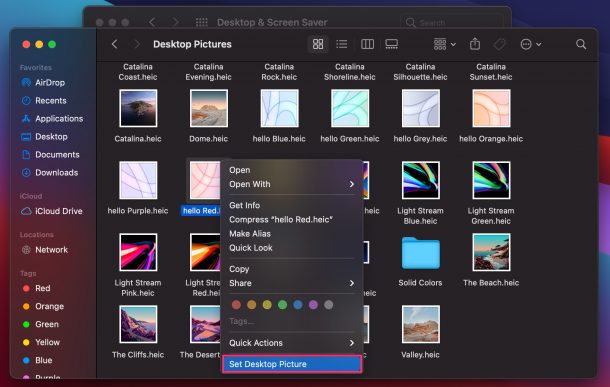This screenshot has width=610, height=387.
Task: Choose Open in the context menu
Action: point(292,170)
